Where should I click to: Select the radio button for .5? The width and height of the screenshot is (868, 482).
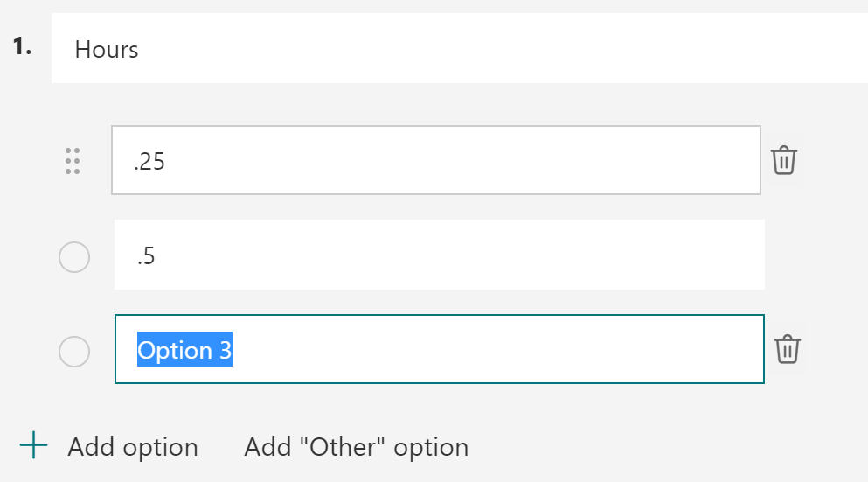point(73,257)
